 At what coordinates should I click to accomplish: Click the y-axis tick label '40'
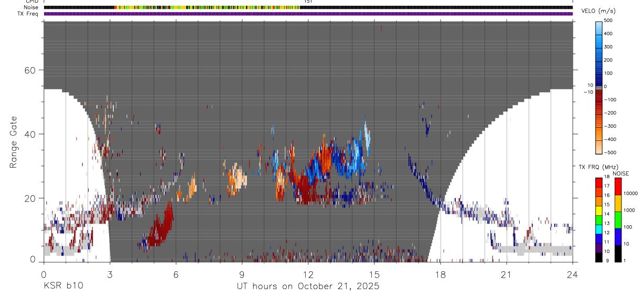(30, 134)
